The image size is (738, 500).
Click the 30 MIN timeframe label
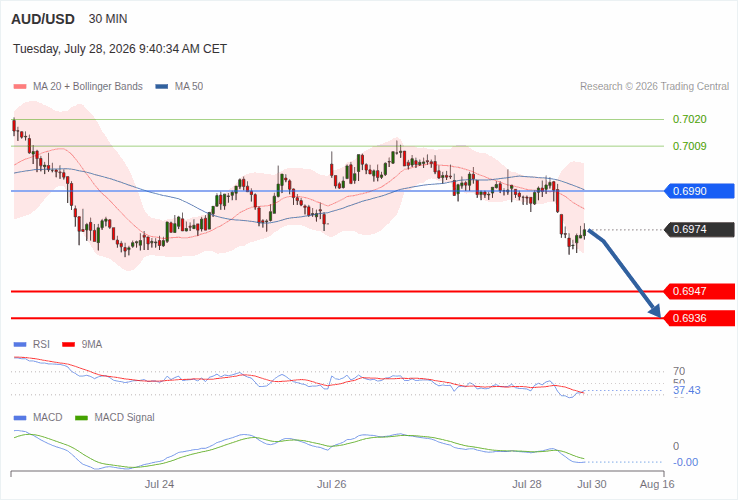coord(108,19)
